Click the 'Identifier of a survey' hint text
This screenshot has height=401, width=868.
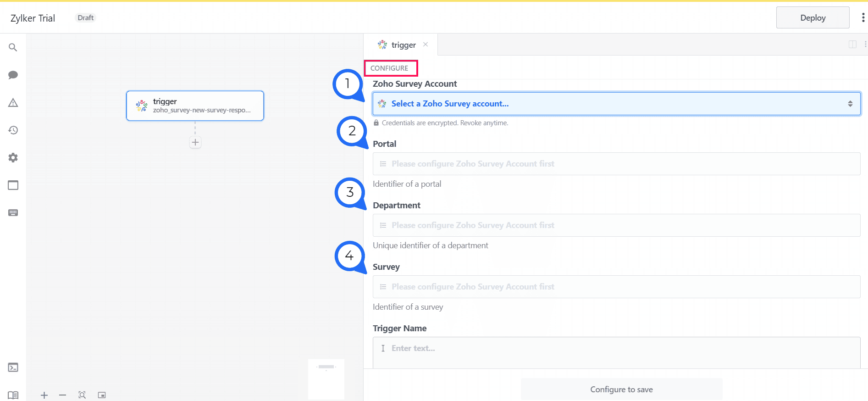408,307
